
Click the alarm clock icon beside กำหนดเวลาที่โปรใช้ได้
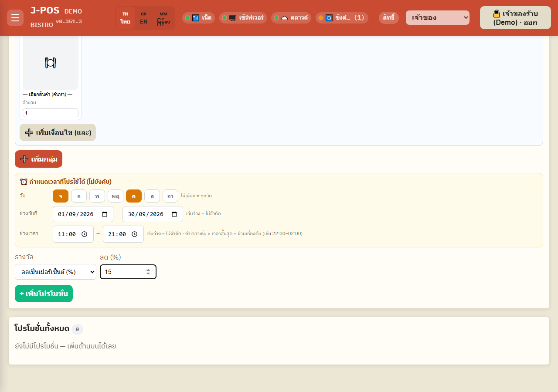click(24, 182)
